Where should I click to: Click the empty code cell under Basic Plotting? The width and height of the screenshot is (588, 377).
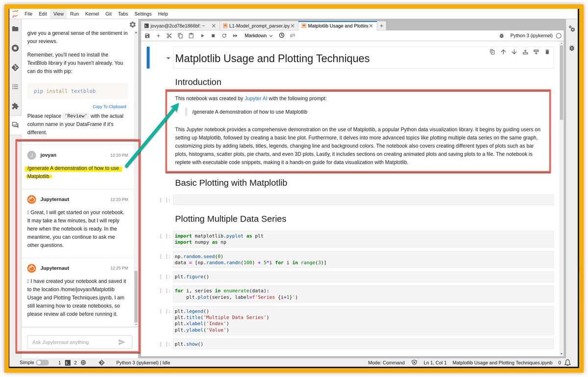pyautogui.click(x=363, y=200)
